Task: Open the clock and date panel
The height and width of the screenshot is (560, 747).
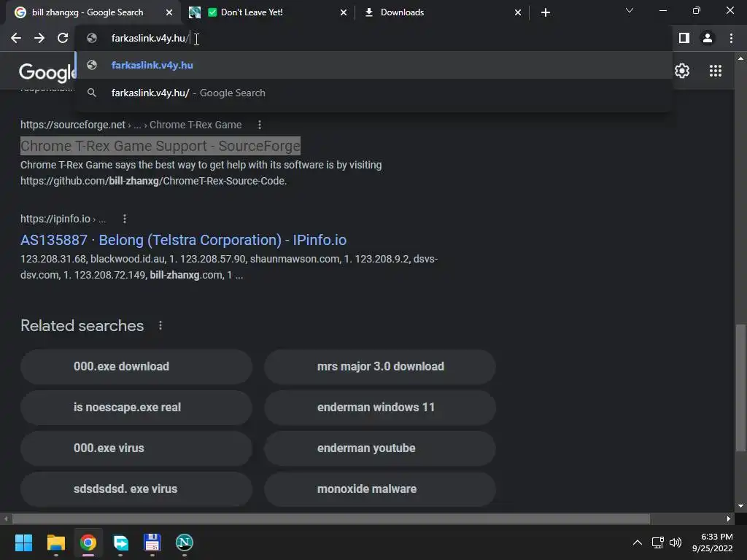Action: point(712,542)
